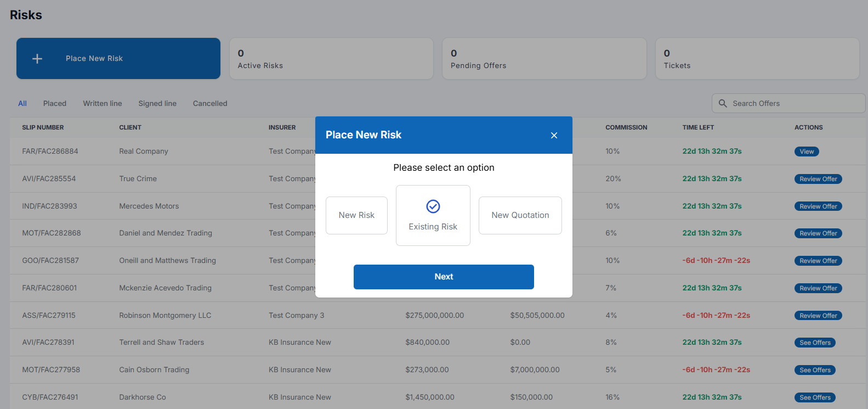This screenshot has width=868, height=409.
Task: Switch to the Placed tab
Action: click(55, 103)
